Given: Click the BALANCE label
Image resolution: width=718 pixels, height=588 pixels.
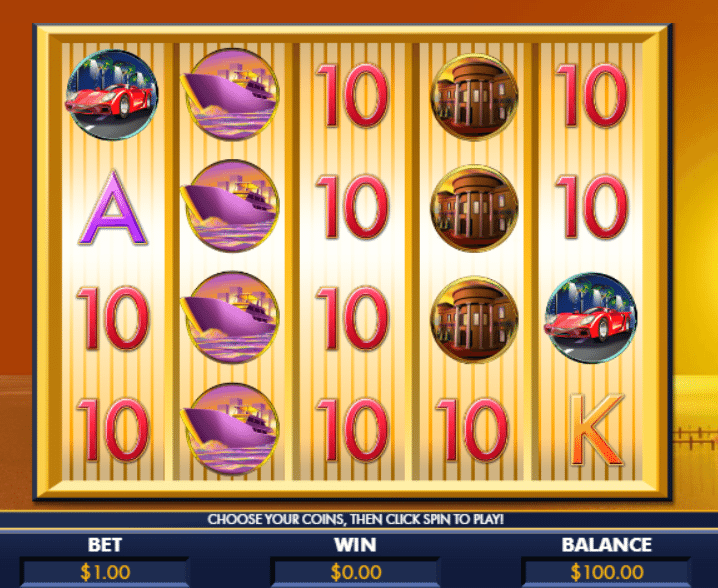Looking at the screenshot, I should tap(606, 544).
